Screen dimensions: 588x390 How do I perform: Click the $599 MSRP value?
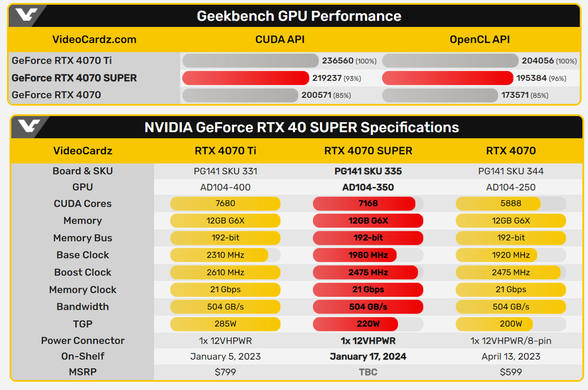tap(510, 372)
